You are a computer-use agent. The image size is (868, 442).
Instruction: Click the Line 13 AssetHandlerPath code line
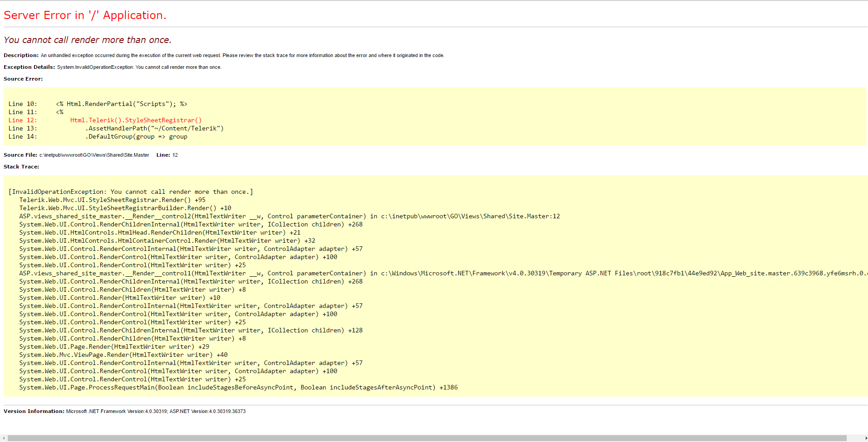pos(154,128)
